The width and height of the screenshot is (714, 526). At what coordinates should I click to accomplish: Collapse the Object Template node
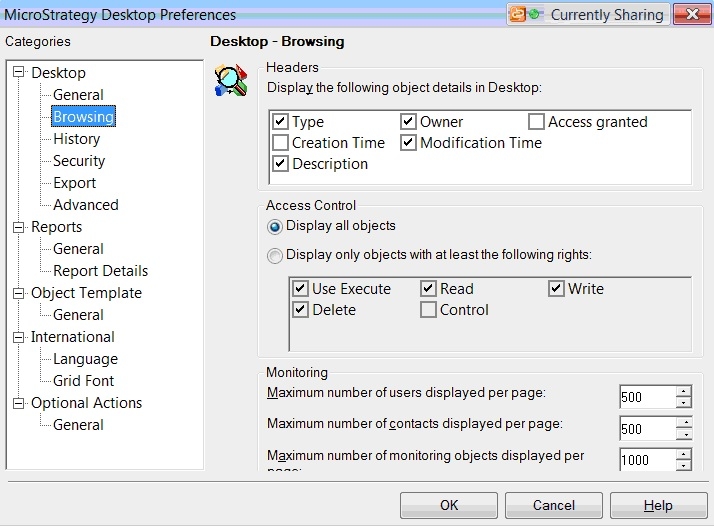18,293
